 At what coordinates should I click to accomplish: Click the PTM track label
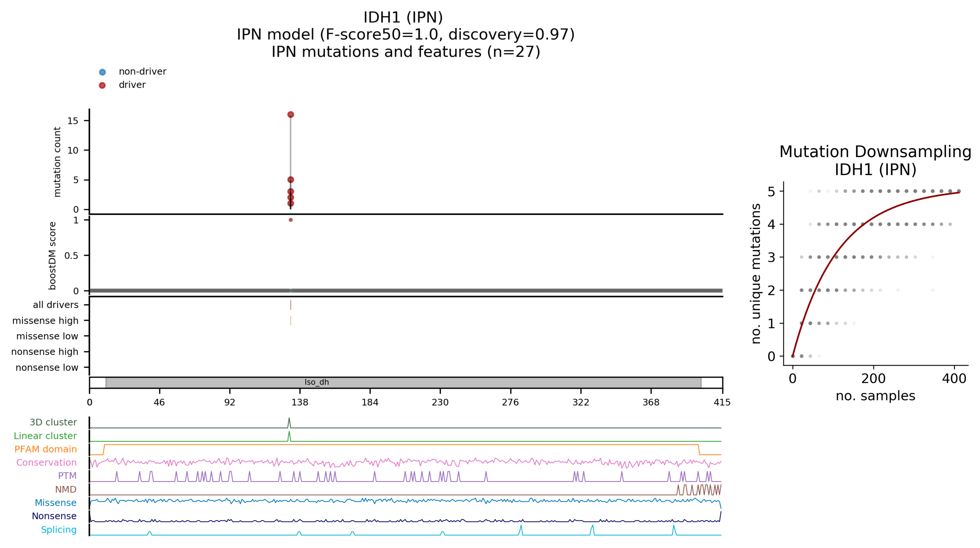(67, 476)
